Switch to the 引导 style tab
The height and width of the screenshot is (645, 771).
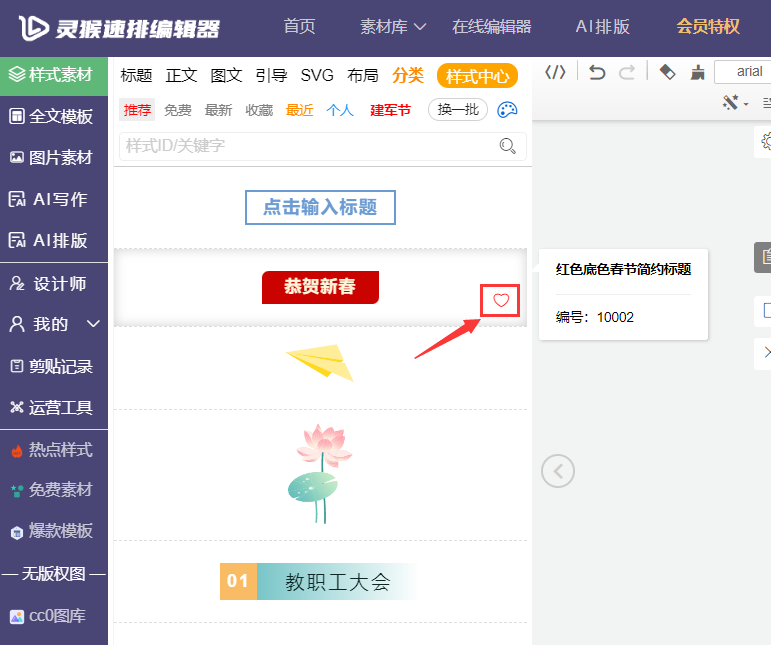click(271, 75)
